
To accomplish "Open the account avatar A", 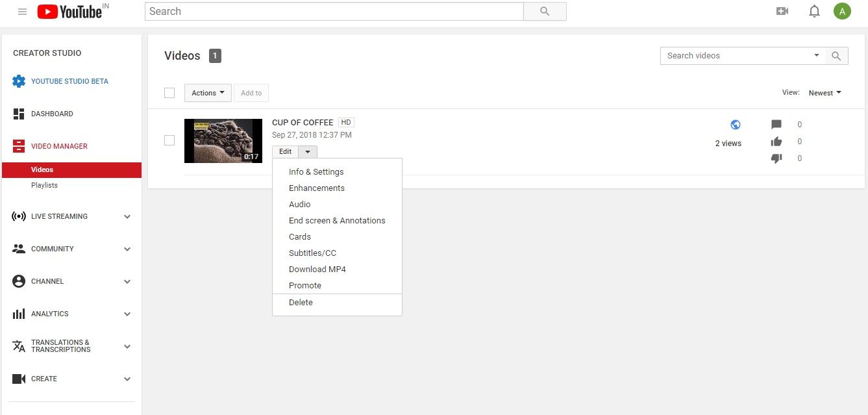I will click(x=842, y=11).
